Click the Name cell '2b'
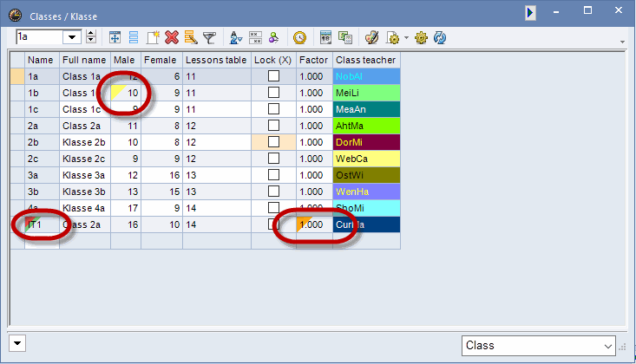Image resolution: width=636 pixels, height=364 pixels. (42, 142)
